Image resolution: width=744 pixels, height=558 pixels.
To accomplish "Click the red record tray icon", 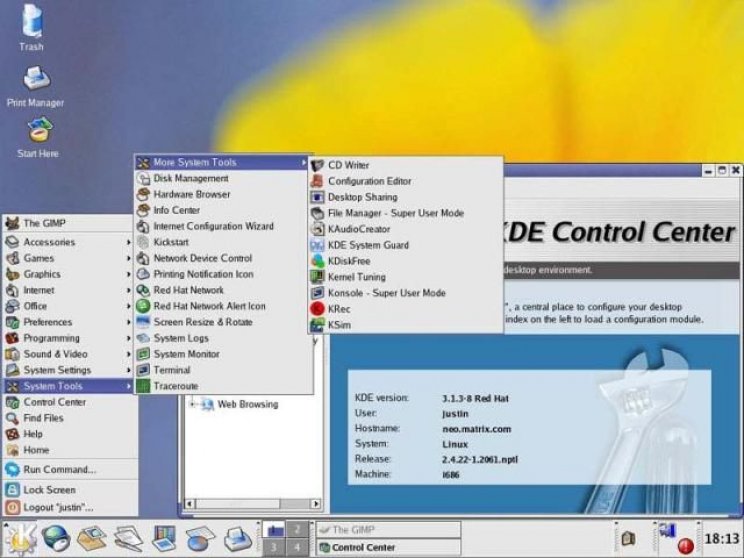I will (x=685, y=546).
